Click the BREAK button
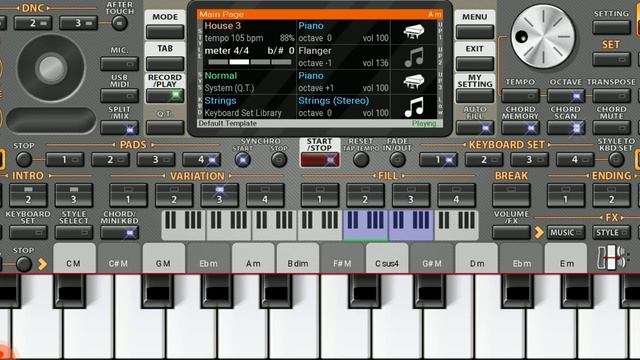 [511, 195]
